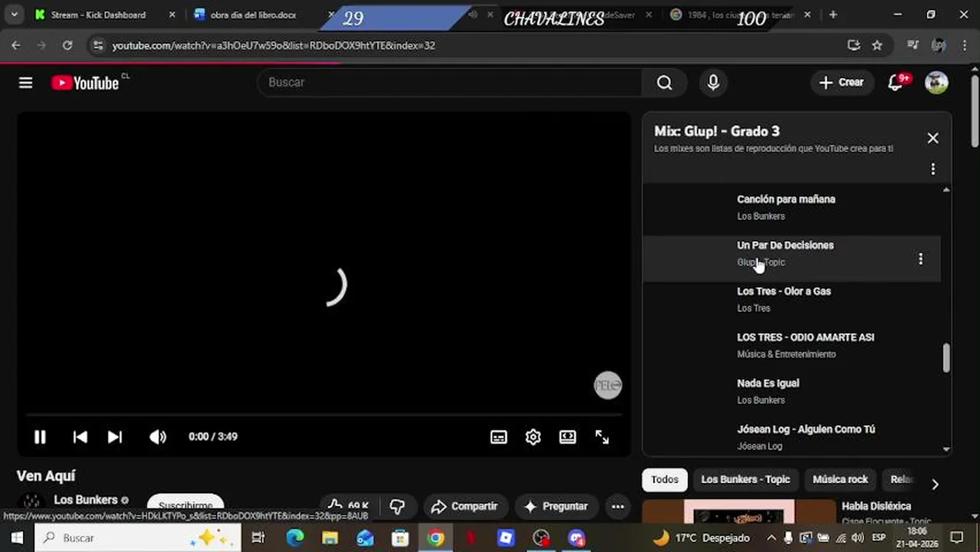Open the weather widget 17°C Despejado
The height and width of the screenshot is (552, 980).
click(x=701, y=538)
